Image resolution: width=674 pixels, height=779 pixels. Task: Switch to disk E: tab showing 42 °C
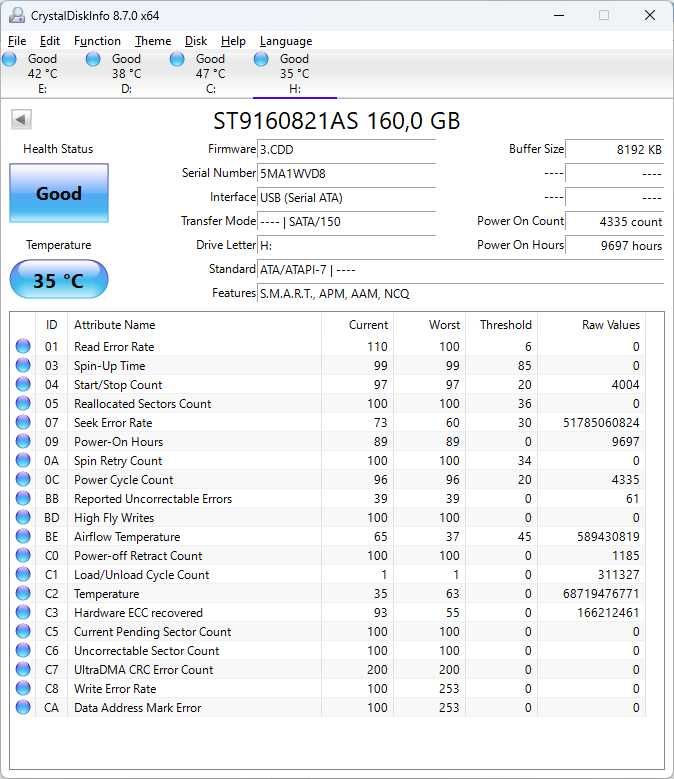[42, 74]
